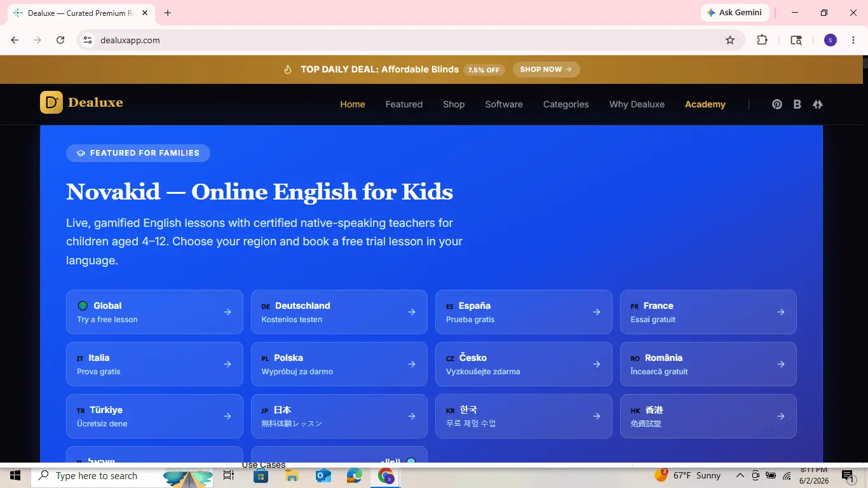Open the Windows Start menu
This screenshot has height=488, width=868.
pos(15,475)
